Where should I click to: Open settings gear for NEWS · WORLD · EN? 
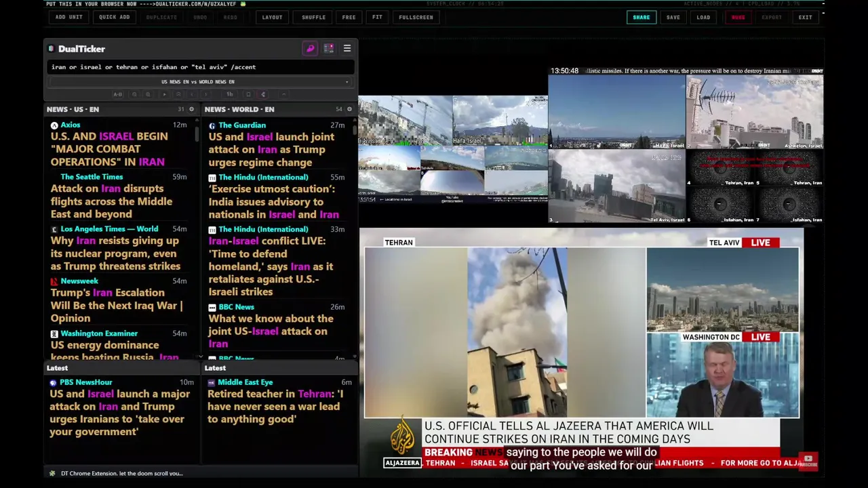pyautogui.click(x=349, y=109)
